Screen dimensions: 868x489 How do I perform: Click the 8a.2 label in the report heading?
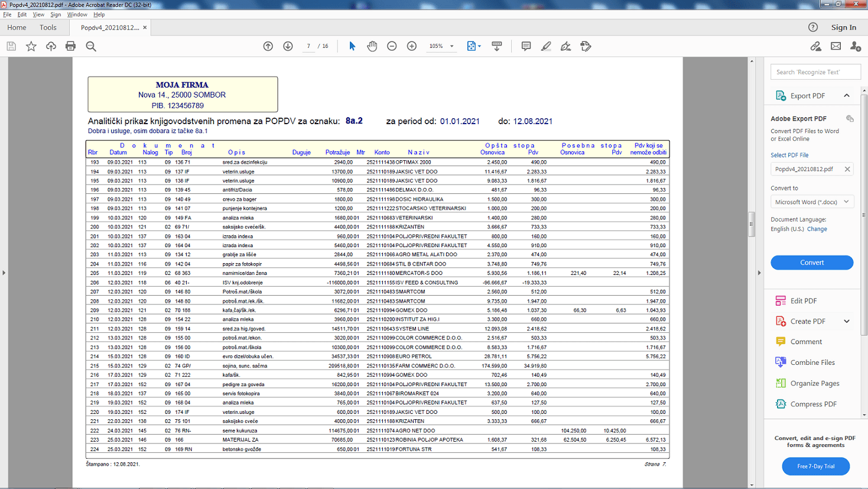(x=354, y=121)
